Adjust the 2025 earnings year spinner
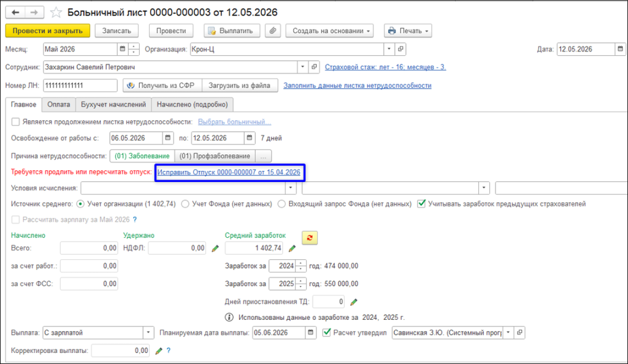This screenshot has height=364, width=628. (301, 284)
